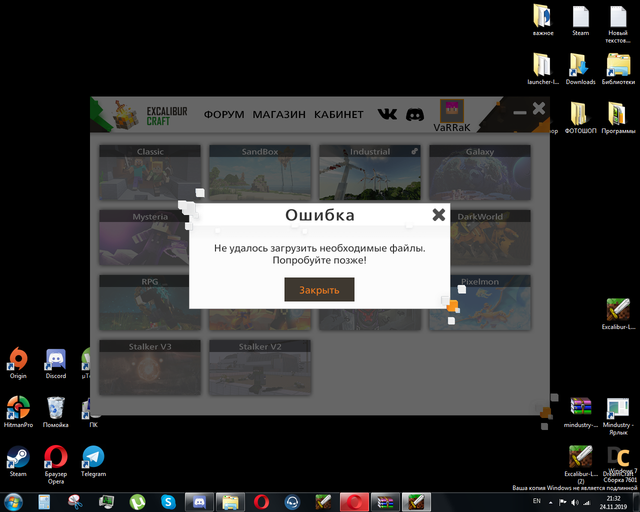Open the Downloads folder shortcut
640x512 pixels.
pos(580,69)
